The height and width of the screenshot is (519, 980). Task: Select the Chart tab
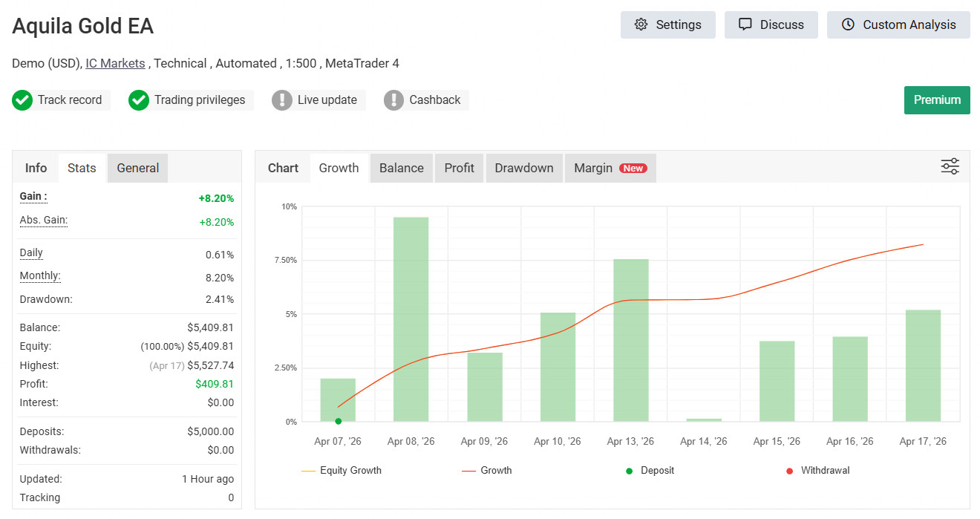[283, 168]
